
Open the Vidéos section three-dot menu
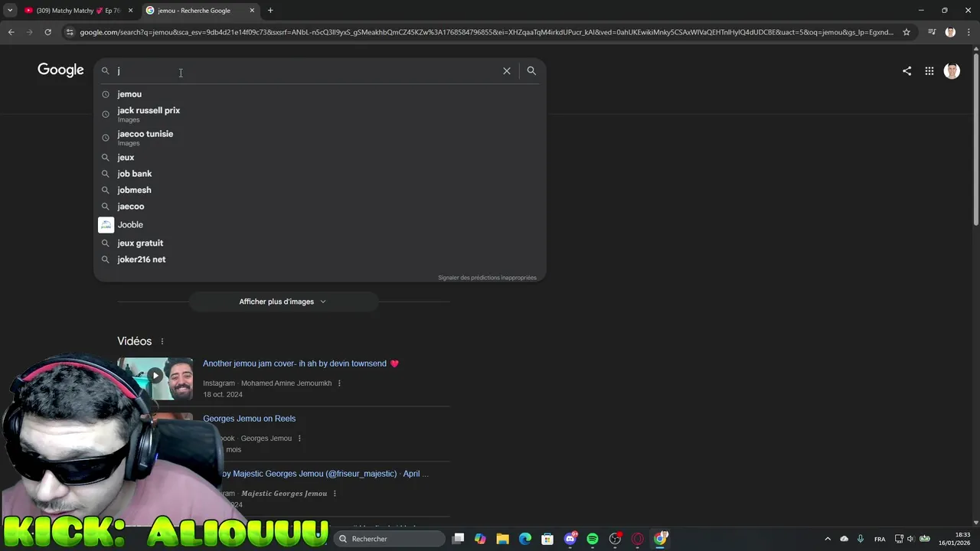click(162, 341)
